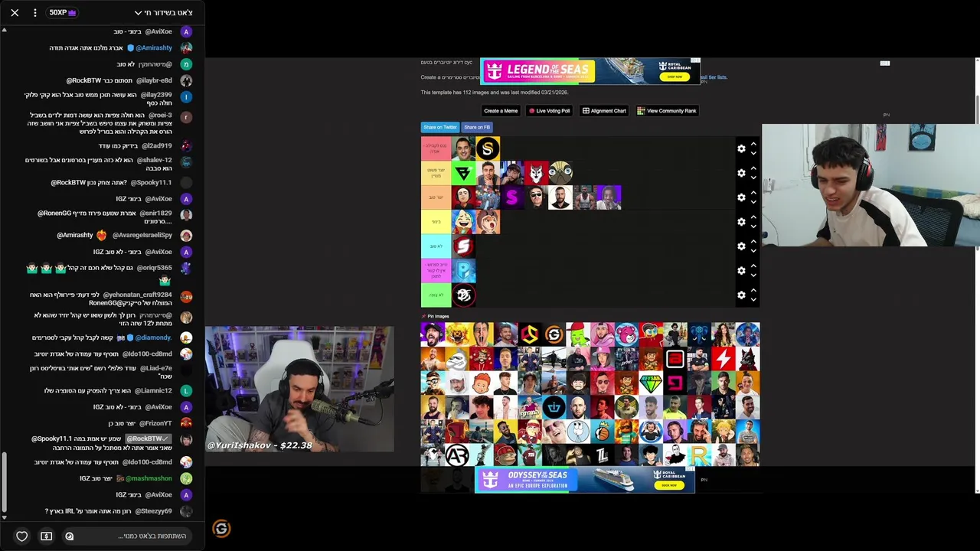The width and height of the screenshot is (980, 551).
Task: Open @yehonatan_craft9284 chat username
Action: pos(138,295)
